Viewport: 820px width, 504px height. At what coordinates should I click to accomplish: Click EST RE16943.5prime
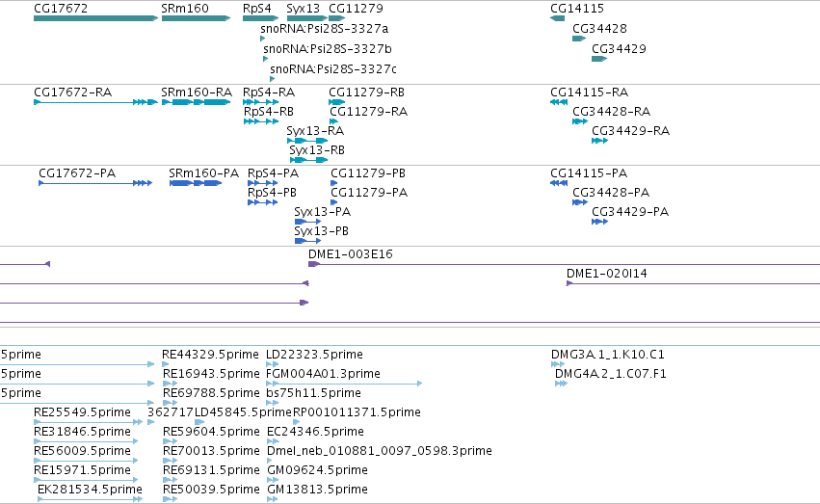tap(211, 374)
